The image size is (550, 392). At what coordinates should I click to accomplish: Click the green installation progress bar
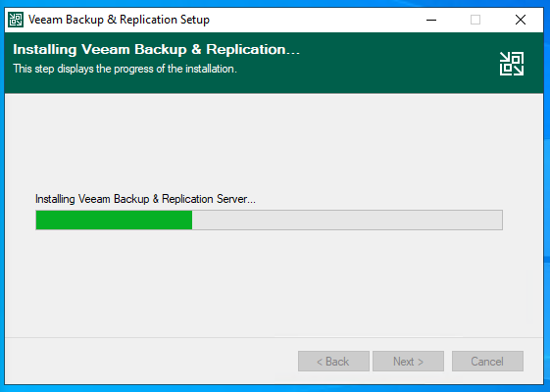click(x=269, y=220)
